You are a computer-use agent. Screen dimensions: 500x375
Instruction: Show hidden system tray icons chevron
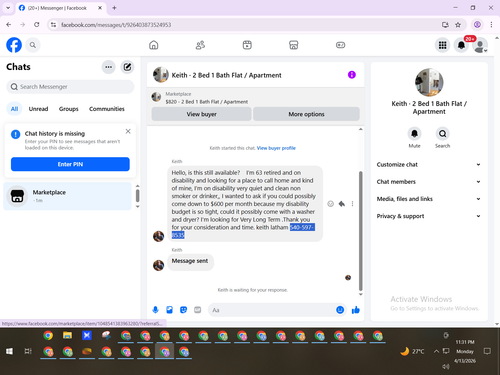(436, 351)
